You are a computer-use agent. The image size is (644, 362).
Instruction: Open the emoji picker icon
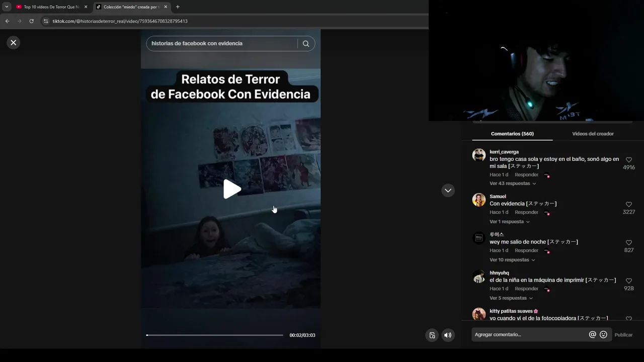tap(603, 335)
